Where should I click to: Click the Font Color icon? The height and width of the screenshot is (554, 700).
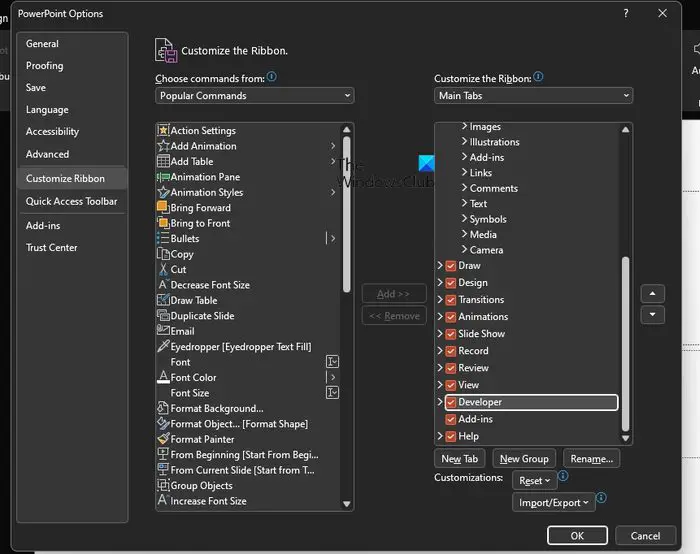(x=163, y=377)
